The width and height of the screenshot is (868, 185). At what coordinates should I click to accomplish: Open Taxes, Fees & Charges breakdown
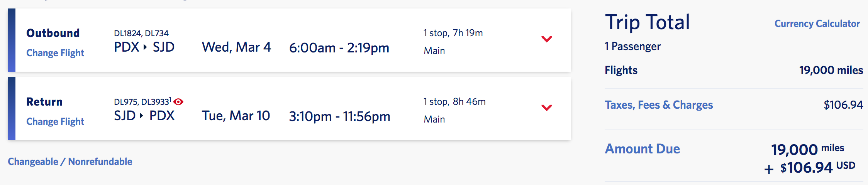tap(659, 105)
